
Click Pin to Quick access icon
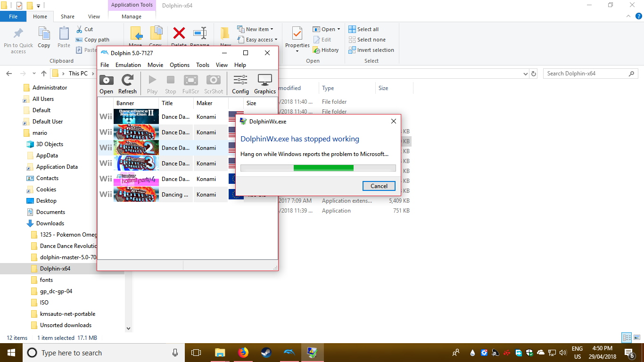(18, 33)
